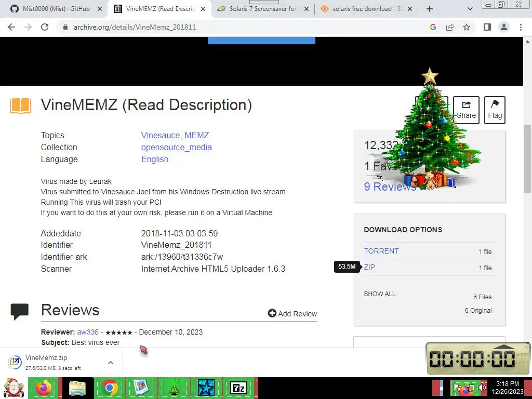This screenshot has height=399, width=532.
Task: Download the ZIP option
Action: pyautogui.click(x=369, y=267)
